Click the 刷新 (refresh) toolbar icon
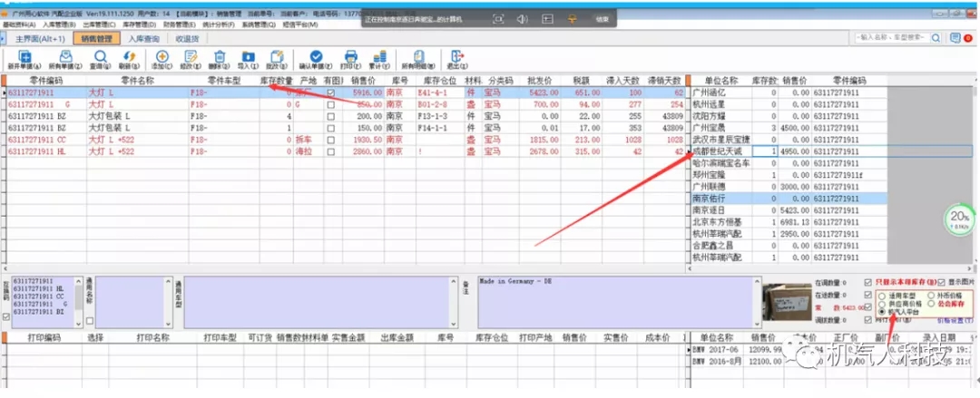This screenshot has width=980, height=398. (x=128, y=56)
